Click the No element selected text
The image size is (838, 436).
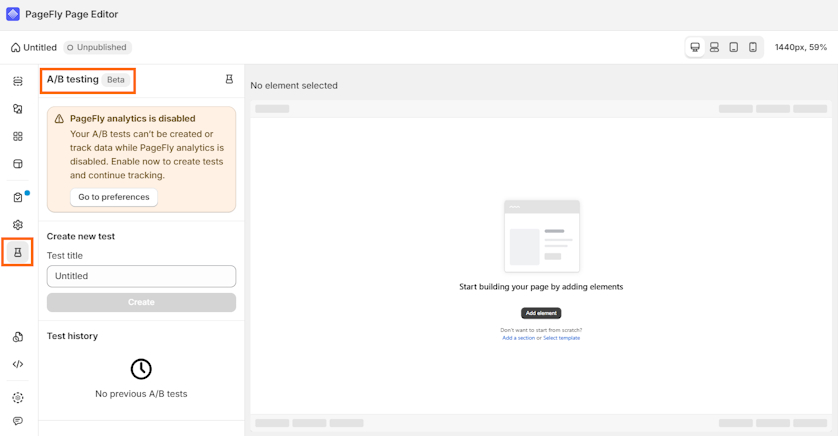point(294,85)
